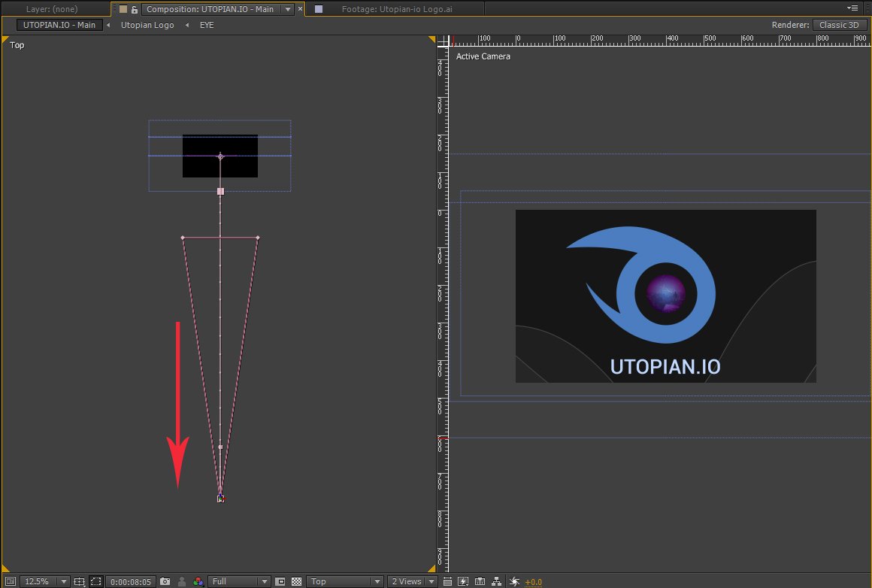
Task: Open the panel options menu icon
Action: (852, 8)
